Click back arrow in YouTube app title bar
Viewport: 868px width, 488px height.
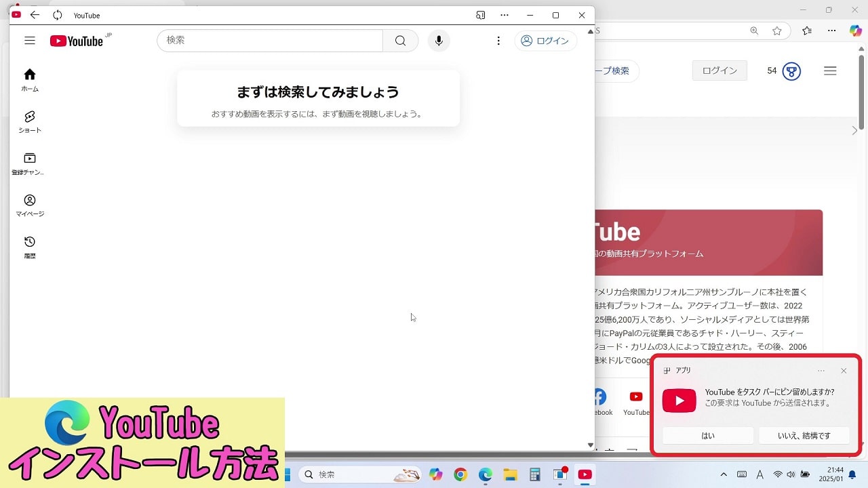tap(35, 15)
